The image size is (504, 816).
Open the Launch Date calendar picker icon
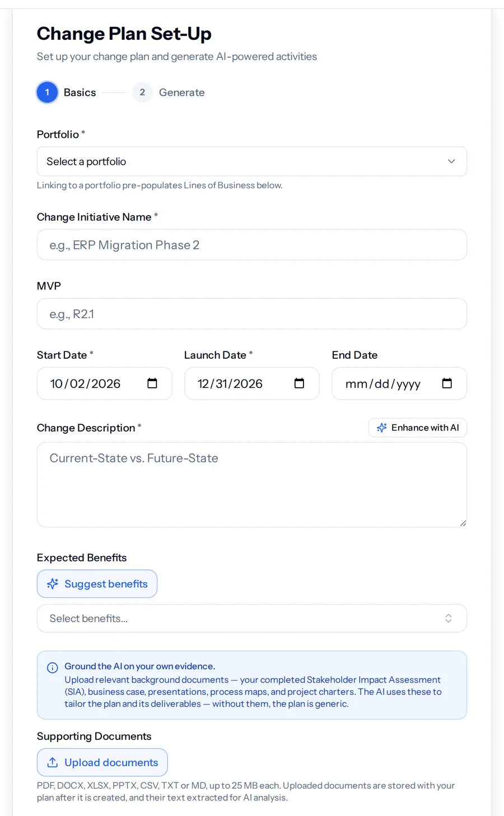click(300, 383)
